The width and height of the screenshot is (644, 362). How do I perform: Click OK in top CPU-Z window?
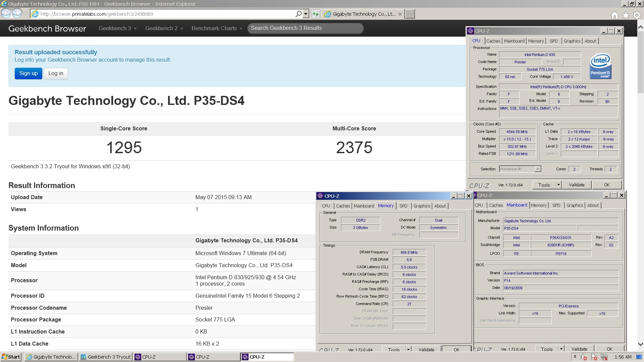point(607,185)
